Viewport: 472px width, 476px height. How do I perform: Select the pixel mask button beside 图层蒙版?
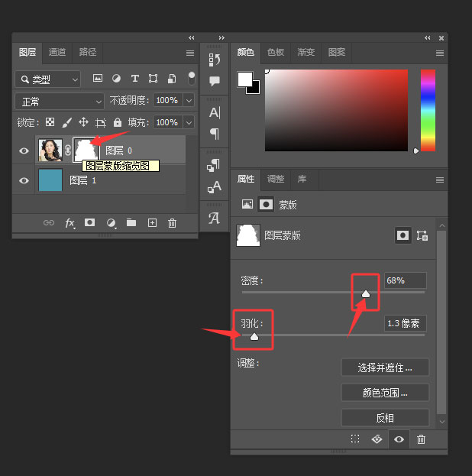402,235
